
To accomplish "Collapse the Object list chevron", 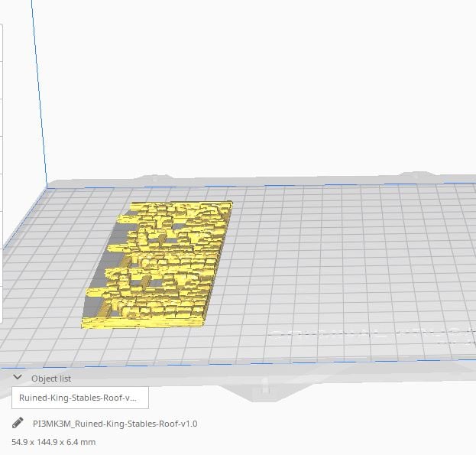I will click(18, 378).
